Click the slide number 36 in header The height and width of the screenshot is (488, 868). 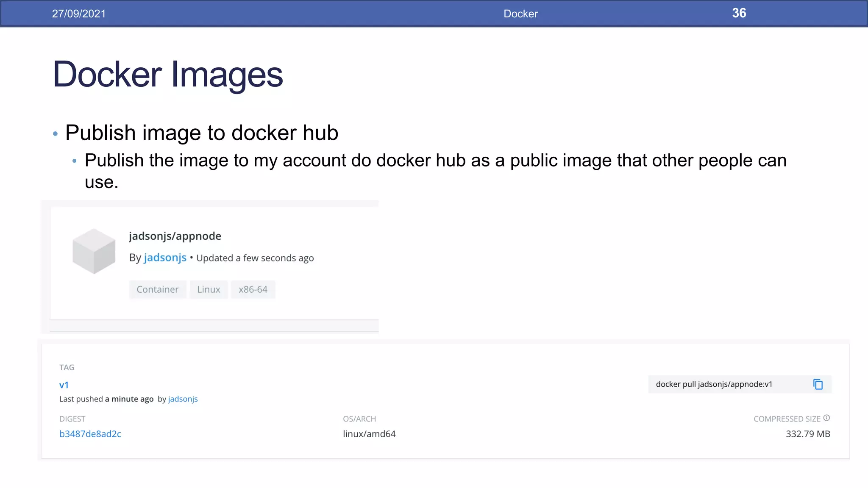pos(739,13)
